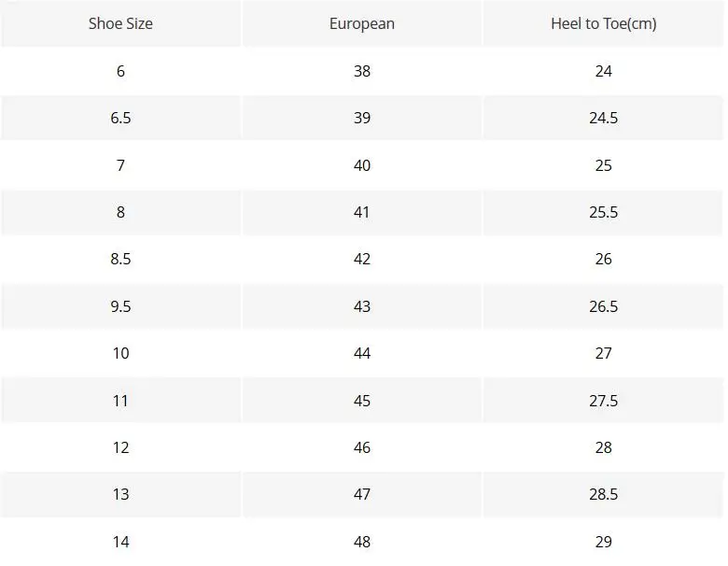
Task: Click the 29 heel to toe value
Action: coord(604,542)
